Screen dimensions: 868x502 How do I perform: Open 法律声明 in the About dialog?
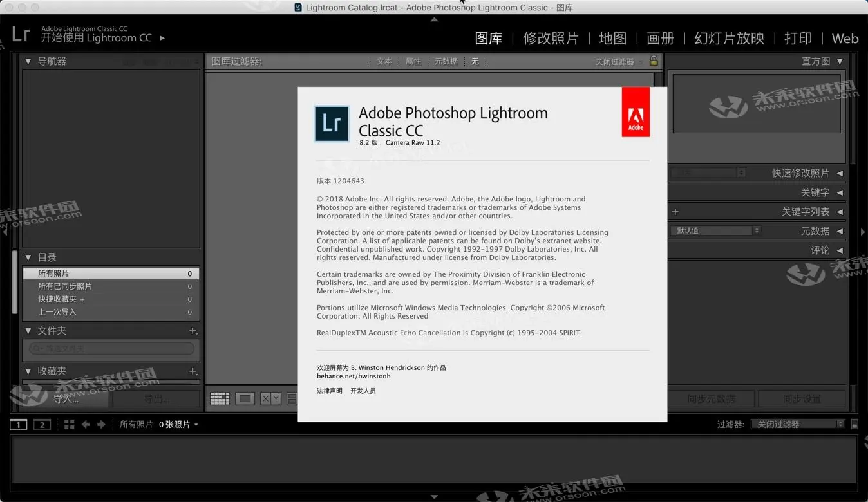pyautogui.click(x=330, y=391)
